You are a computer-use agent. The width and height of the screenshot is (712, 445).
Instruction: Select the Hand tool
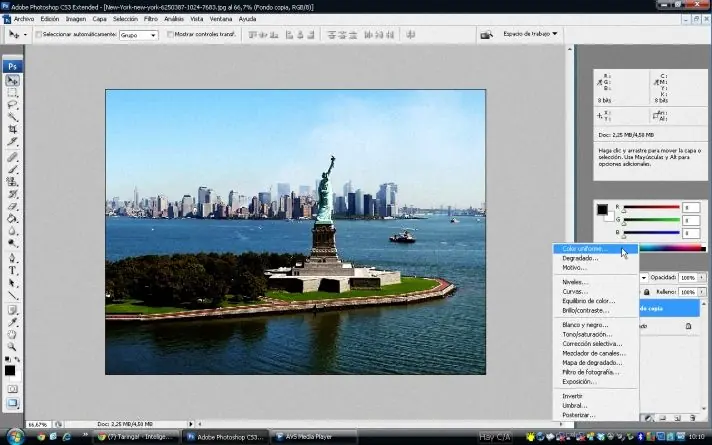click(13, 334)
